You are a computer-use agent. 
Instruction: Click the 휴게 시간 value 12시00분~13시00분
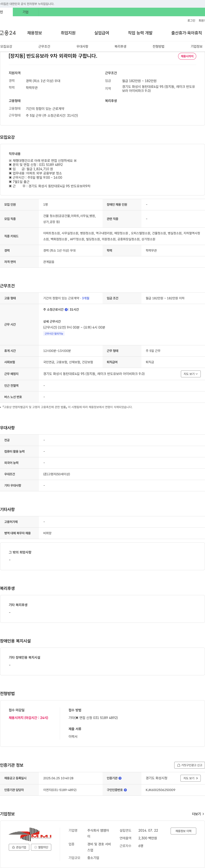tap(57, 351)
